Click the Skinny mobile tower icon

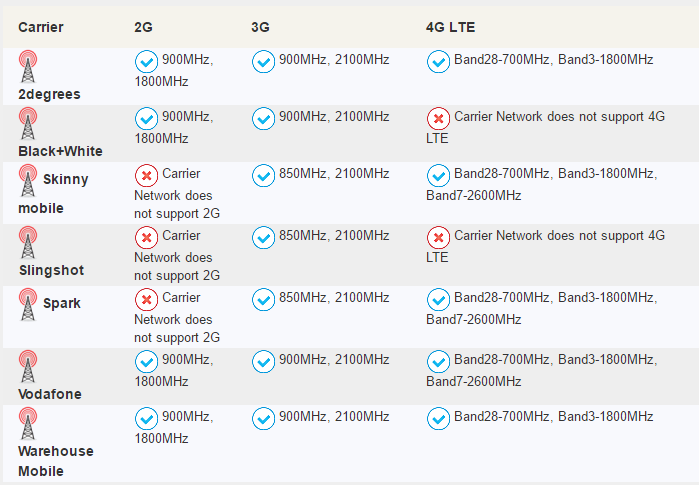[28, 181]
